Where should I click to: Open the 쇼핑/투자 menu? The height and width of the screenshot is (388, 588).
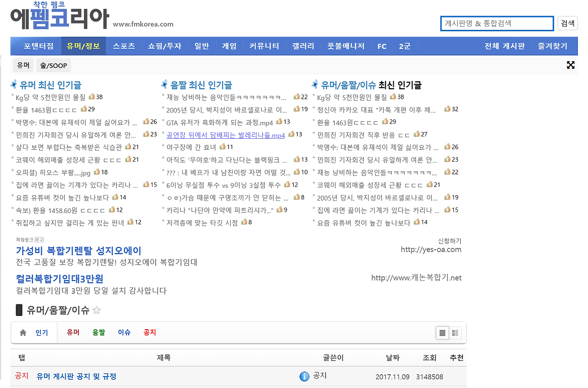click(x=165, y=46)
